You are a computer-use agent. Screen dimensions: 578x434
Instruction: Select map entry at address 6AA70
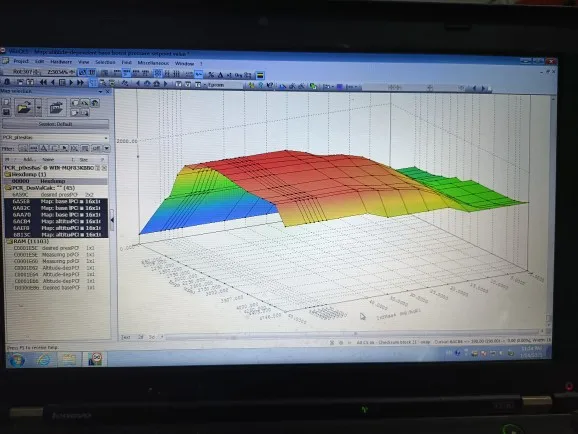[x=56, y=215]
